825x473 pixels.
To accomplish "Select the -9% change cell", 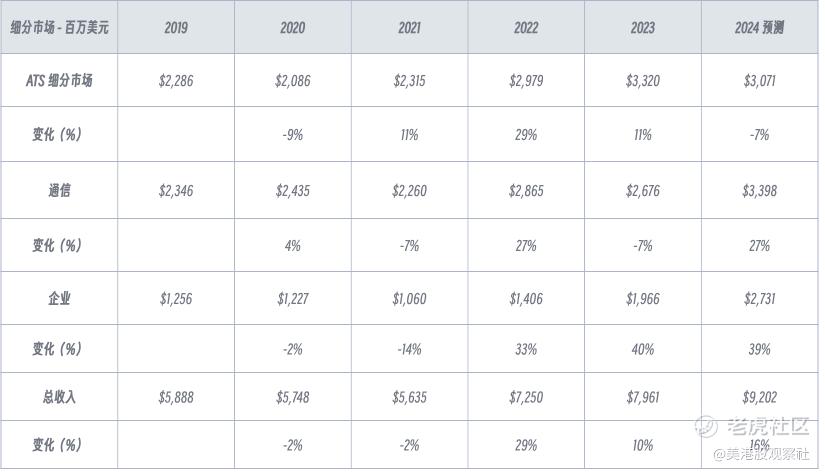I will click(292, 134).
